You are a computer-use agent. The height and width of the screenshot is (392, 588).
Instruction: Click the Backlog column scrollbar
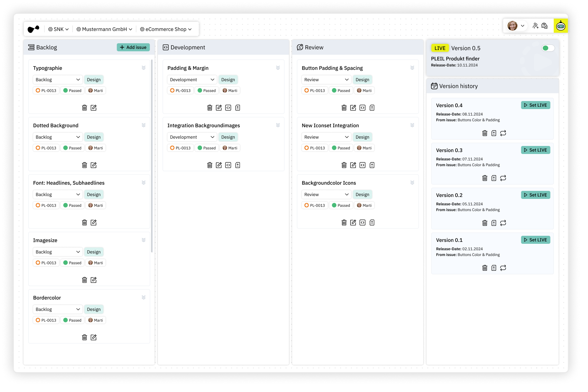point(152,156)
